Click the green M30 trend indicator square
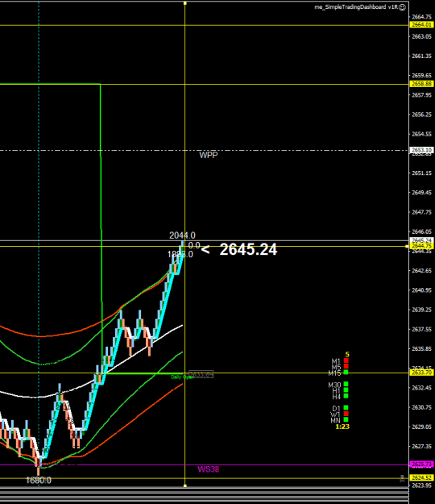The width and height of the screenshot is (435, 504). [x=346, y=384]
